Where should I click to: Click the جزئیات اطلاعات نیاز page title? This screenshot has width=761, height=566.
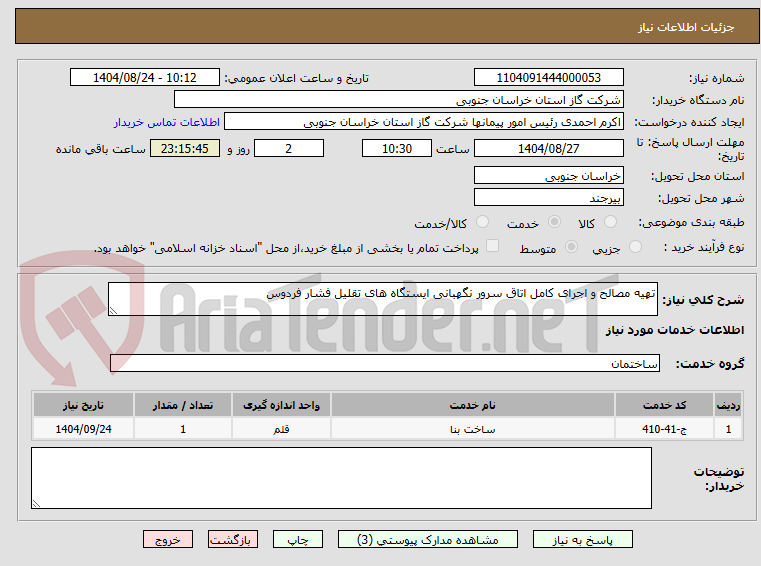(686, 27)
